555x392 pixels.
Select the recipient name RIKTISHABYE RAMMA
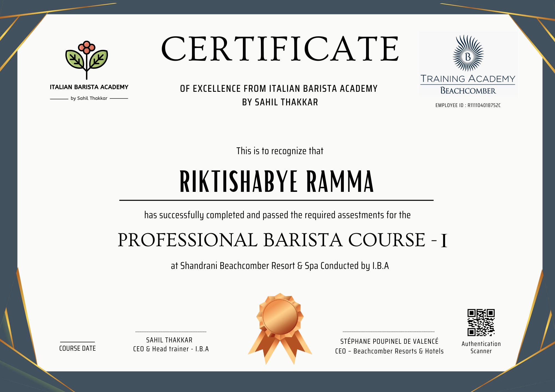point(277,182)
